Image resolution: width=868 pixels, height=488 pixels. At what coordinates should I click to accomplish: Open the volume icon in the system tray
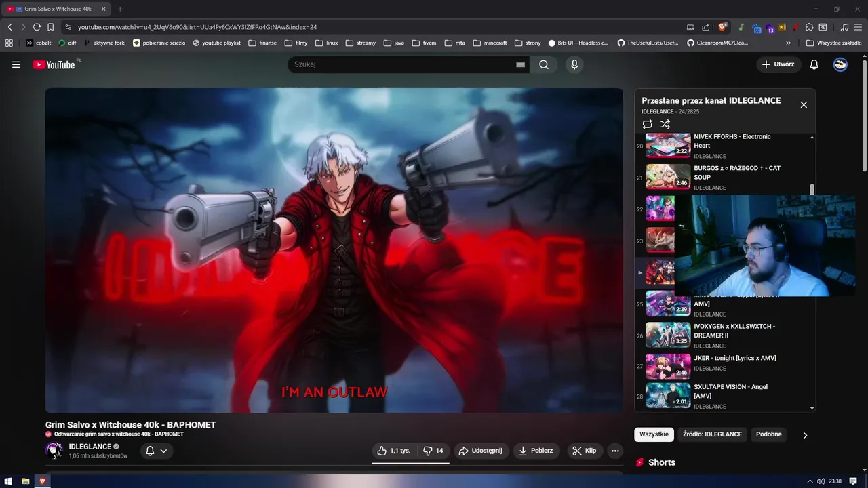(821, 481)
